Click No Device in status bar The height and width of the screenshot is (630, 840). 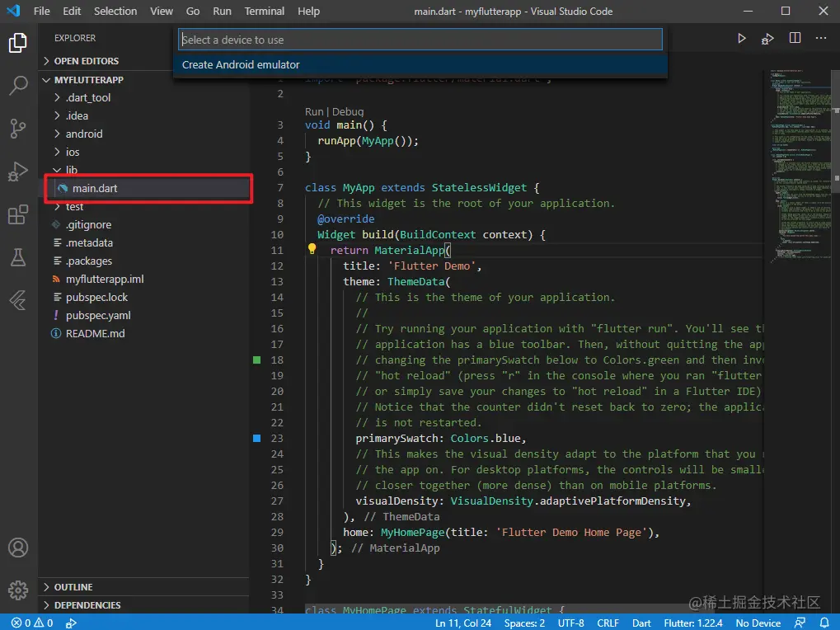click(758, 623)
